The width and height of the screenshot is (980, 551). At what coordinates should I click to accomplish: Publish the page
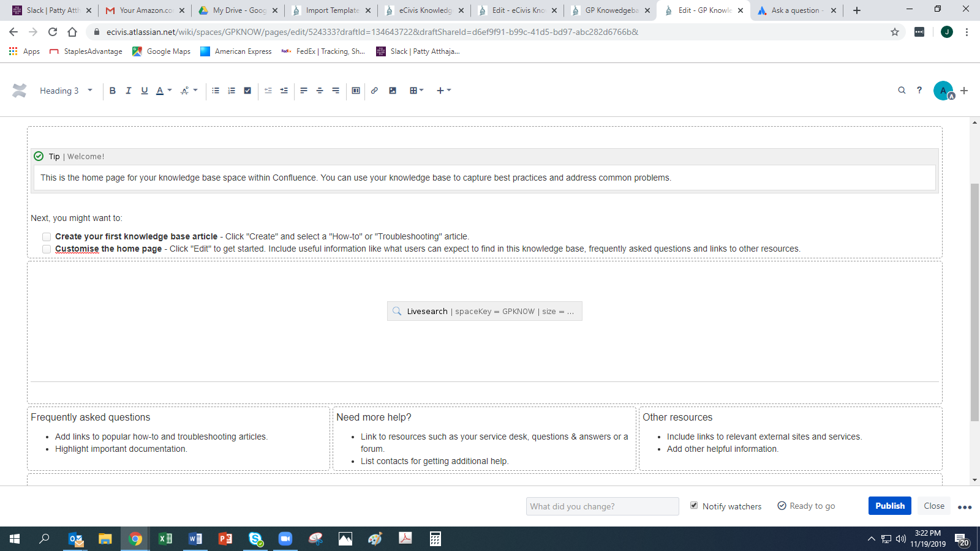pos(890,506)
